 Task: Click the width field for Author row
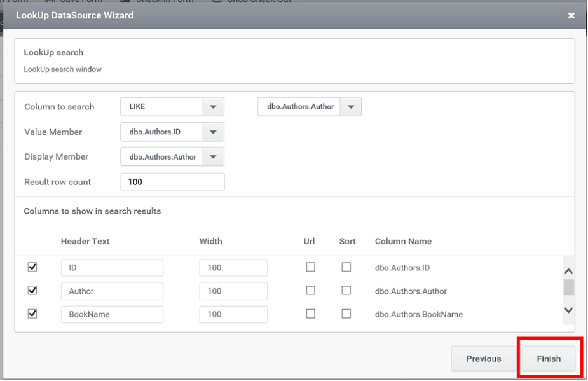click(x=233, y=291)
